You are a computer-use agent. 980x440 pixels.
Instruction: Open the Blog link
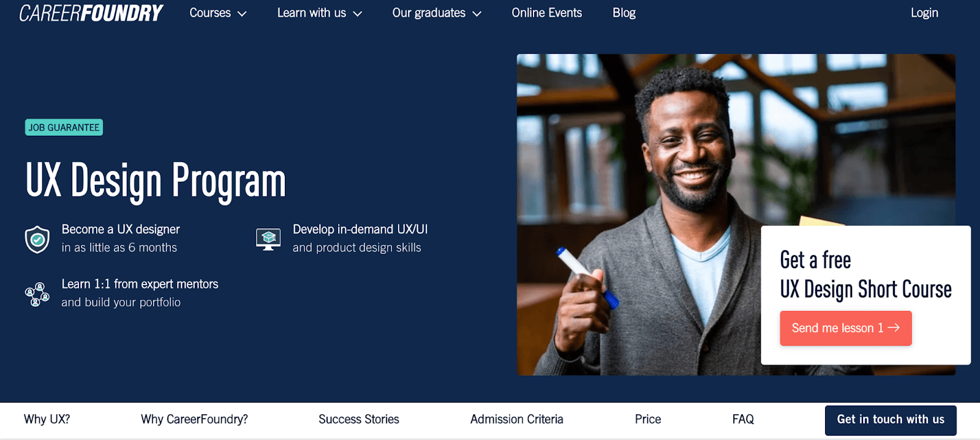(x=624, y=13)
